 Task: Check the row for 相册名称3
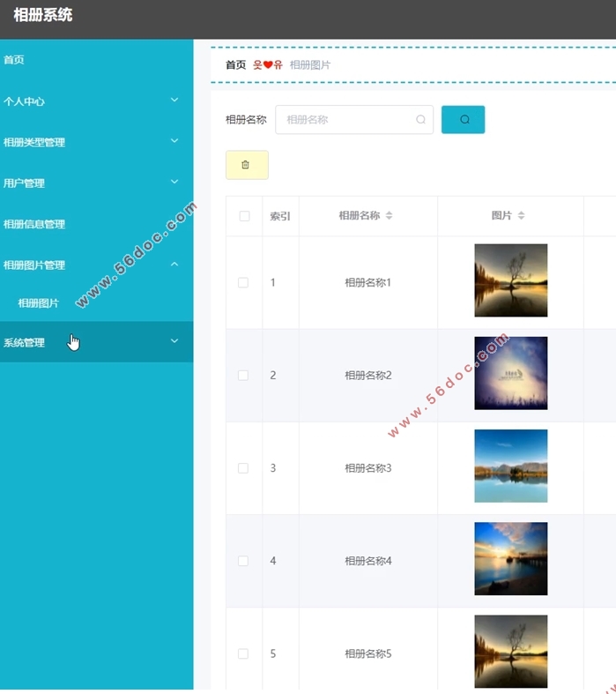coord(243,468)
